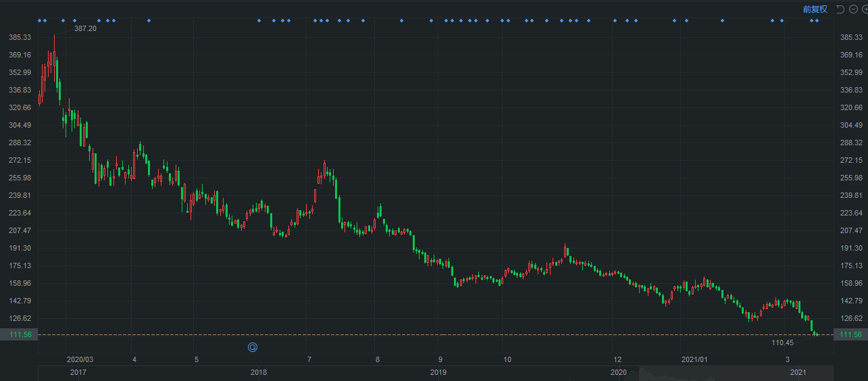Image resolution: width=868 pixels, height=381 pixels.
Task: Jump to 2020 on the year overview bar
Action: 618,372
